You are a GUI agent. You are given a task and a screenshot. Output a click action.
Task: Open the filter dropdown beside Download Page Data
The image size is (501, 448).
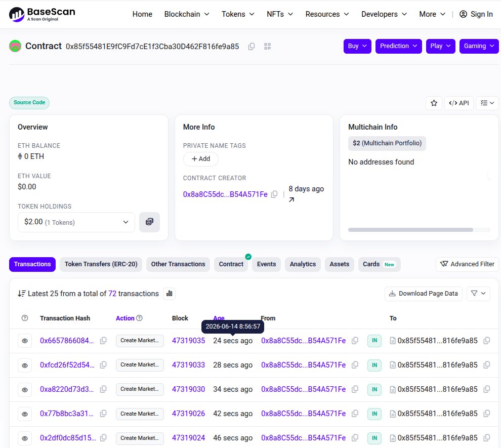tap(478, 294)
